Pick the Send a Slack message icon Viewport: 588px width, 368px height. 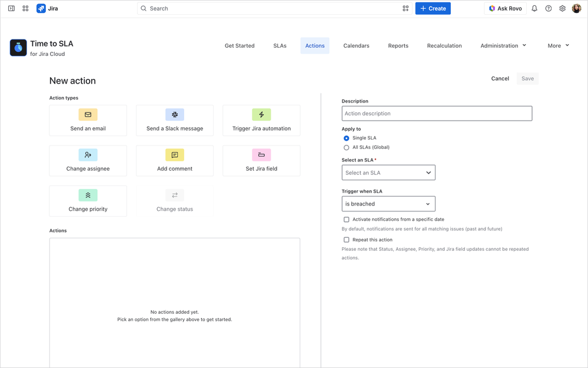click(175, 115)
